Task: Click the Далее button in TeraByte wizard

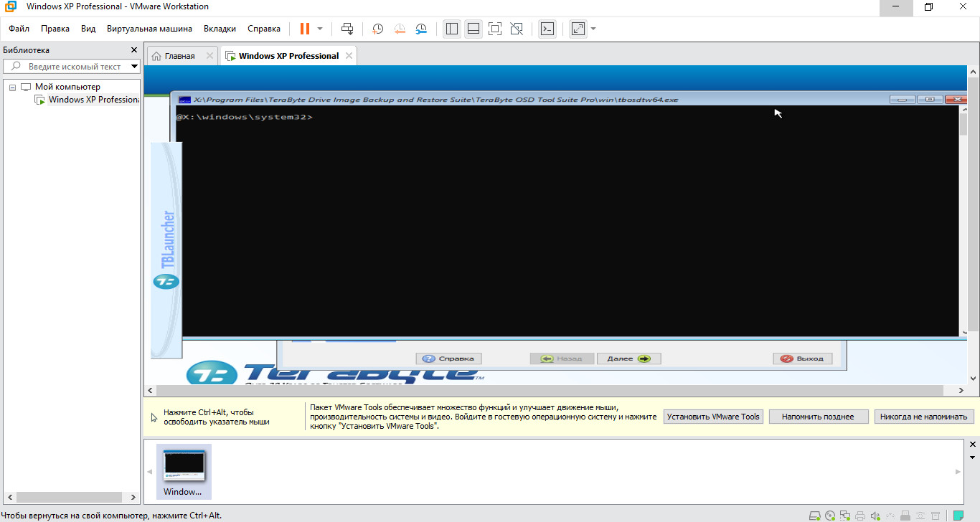Action: pyautogui.click(x=628, y=359)
